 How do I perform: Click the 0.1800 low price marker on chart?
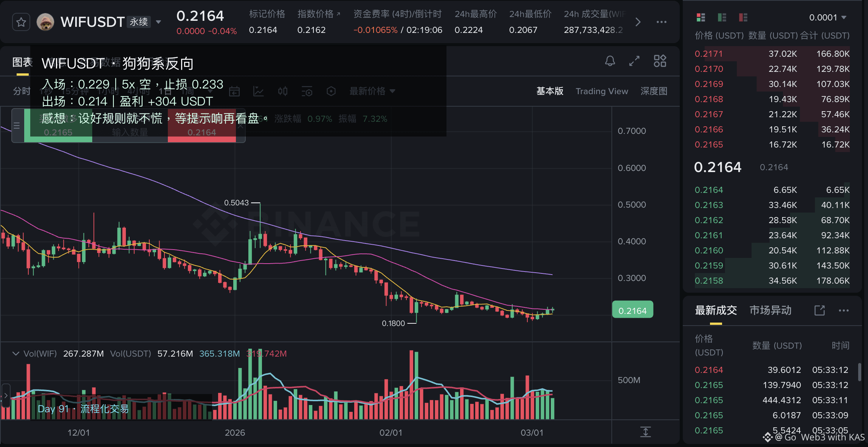[x=394, y=323]
